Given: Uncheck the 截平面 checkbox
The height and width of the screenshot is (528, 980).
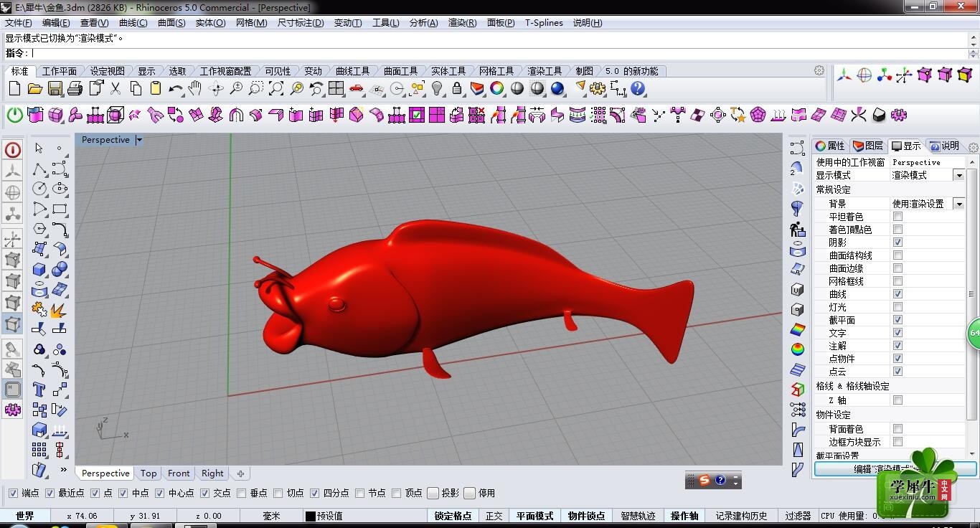Looking at the screenshot, I should click(897, 320).
